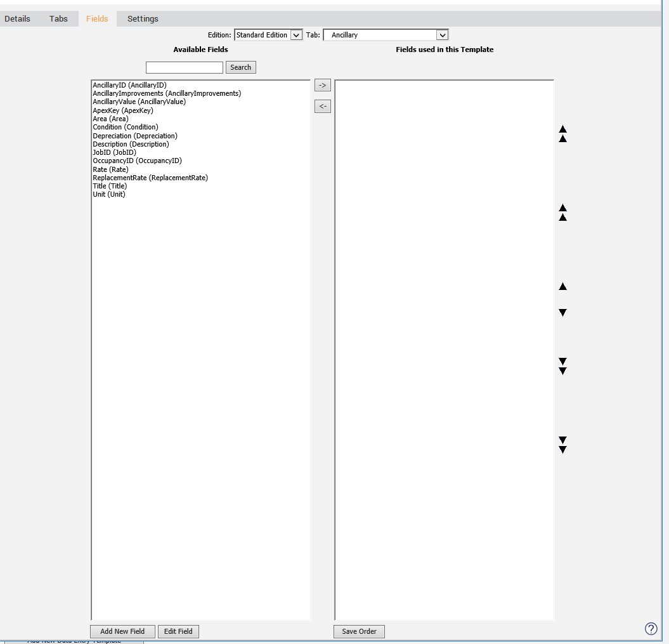Image resolution: width=669 pixels, height=644 pixels.
Task: Click the Save Order button
Action: 360,631
